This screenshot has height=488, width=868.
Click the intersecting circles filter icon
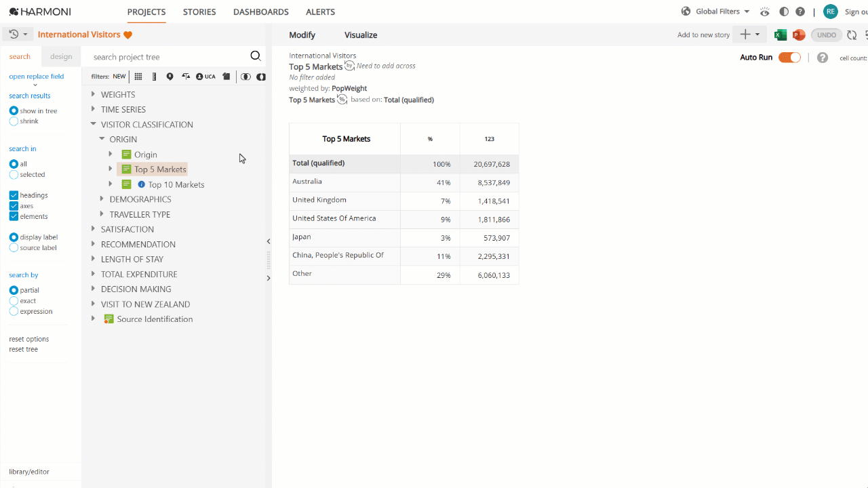pos(245,77)
